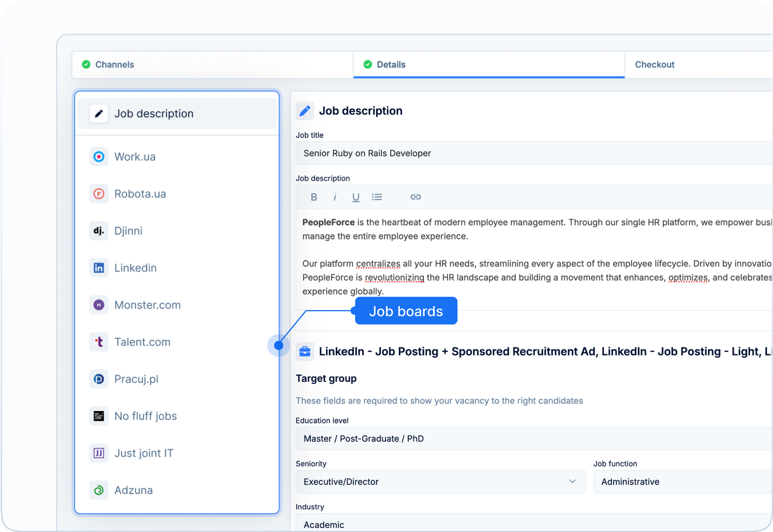The width and height of the screenshot is (773, 532).
Task: Open Job description section in sidebar
Action: click(177, 114)
